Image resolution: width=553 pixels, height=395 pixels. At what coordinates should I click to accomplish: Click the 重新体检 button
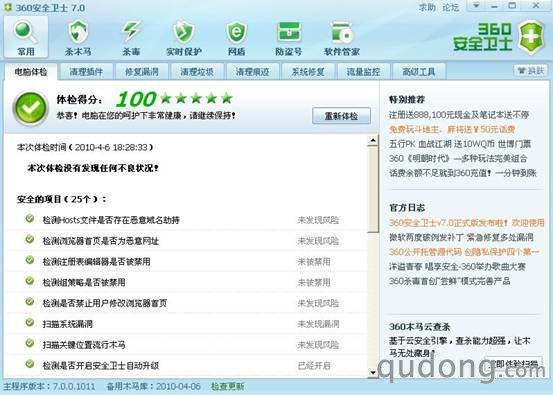[341, 116]
